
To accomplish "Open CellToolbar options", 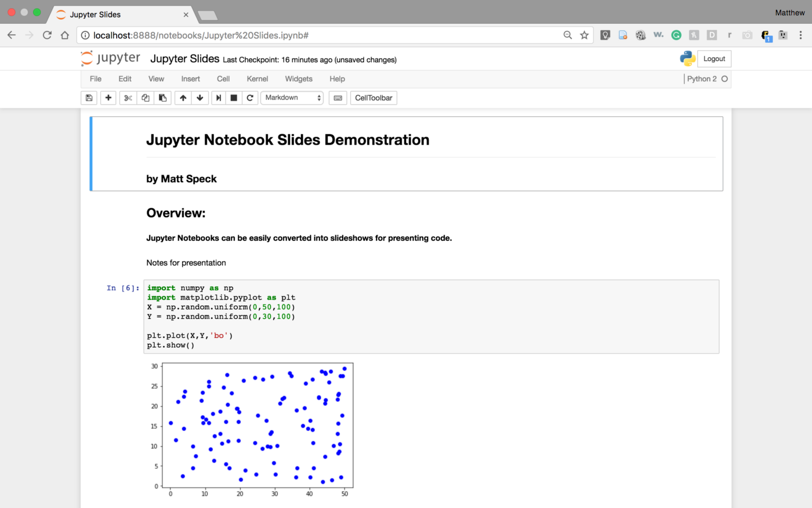I will pos(373,98).
